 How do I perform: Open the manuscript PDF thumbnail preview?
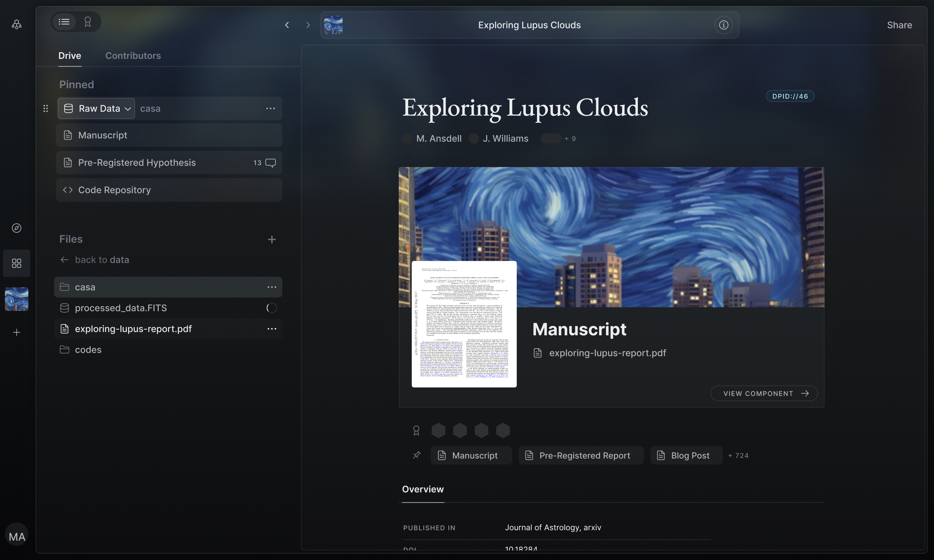(x=464, y=324)
